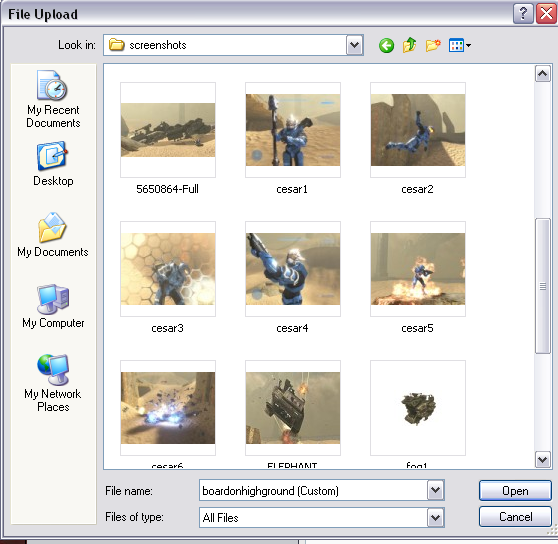Click the folder icon in the Look in box

click(x=116, y=45)
